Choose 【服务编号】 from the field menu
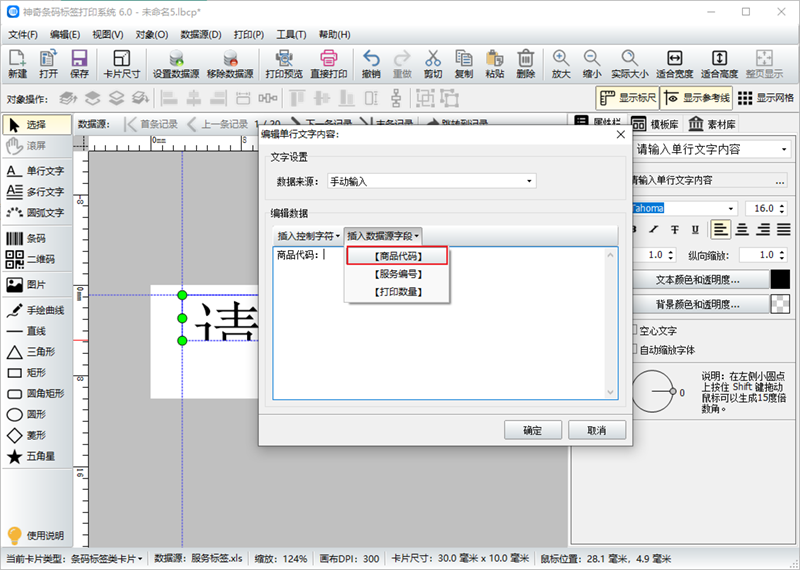800x570 pixels. point(397,274)
